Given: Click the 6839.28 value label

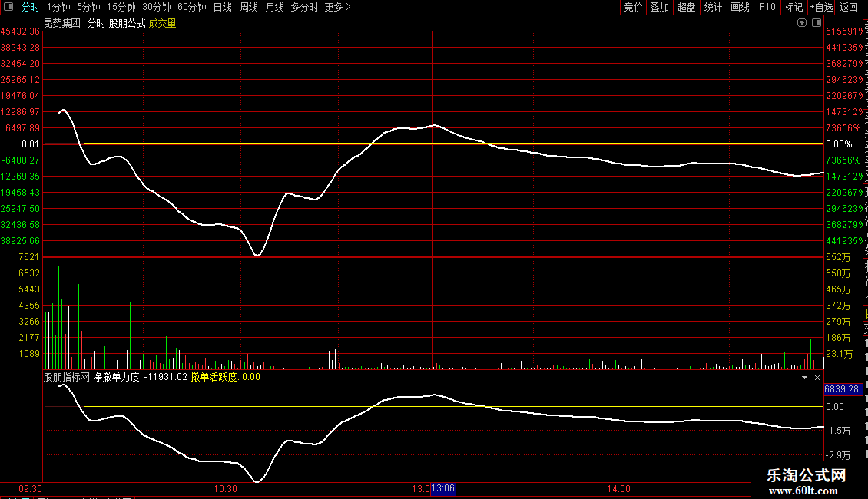Looking at the screenshot, I should (842, 389).
